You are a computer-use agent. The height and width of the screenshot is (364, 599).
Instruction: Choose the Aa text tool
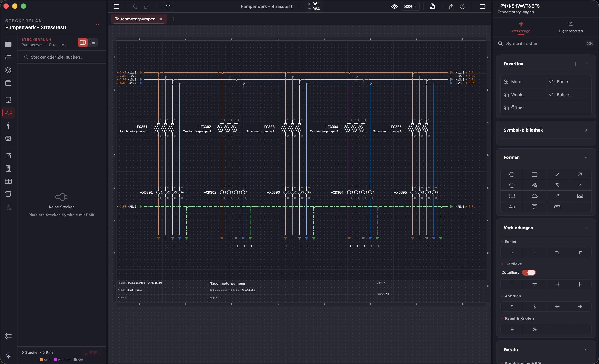click(x=512, y=207)
